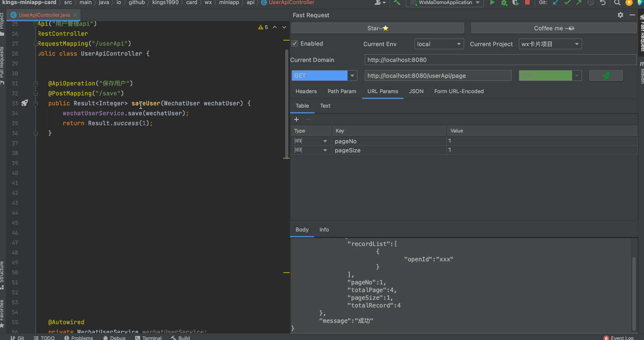Click the rocket gutter icon beside saveUser
Viewport: 644px width, 340px height.
[24, 103]
